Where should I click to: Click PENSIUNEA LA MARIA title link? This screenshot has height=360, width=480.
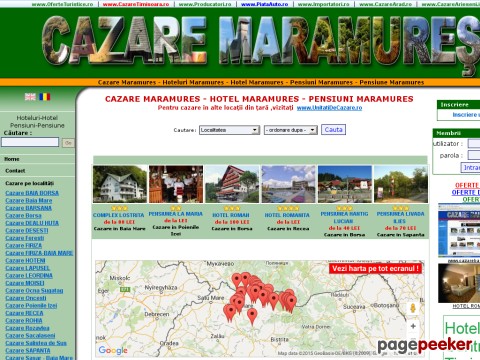[176, 214]
